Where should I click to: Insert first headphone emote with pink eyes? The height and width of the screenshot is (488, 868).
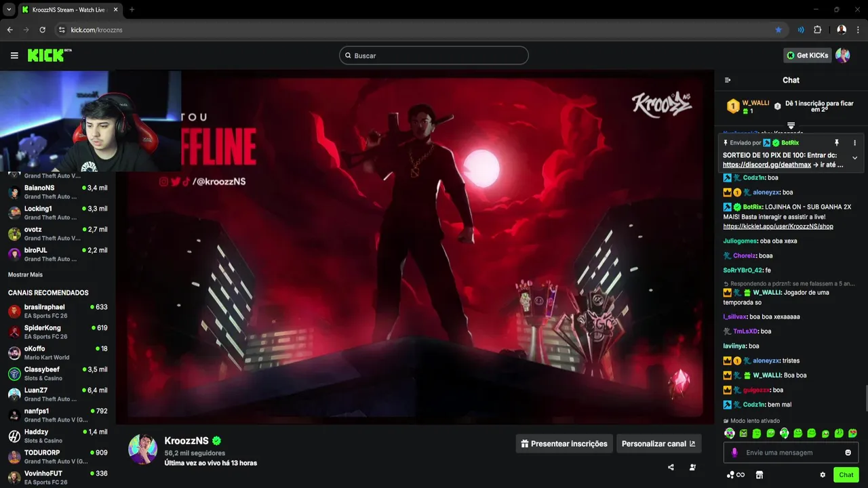pos(730,433)
